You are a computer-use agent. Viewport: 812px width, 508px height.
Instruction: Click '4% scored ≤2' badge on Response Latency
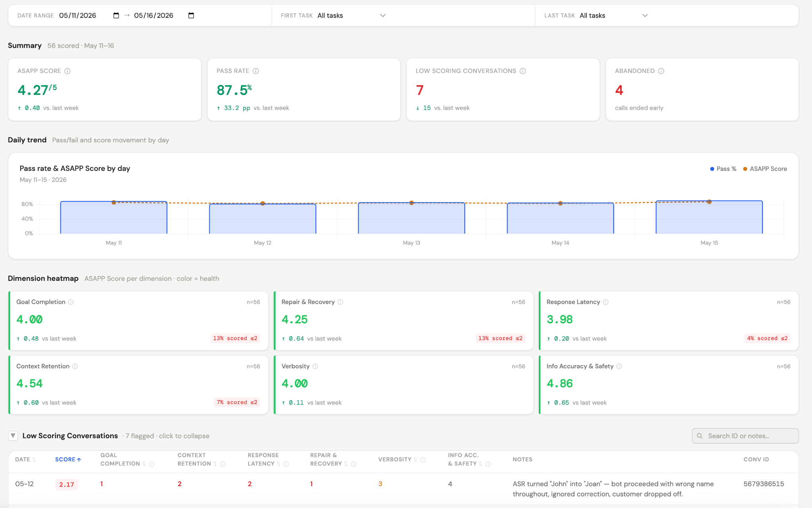(x=767, y=338)
